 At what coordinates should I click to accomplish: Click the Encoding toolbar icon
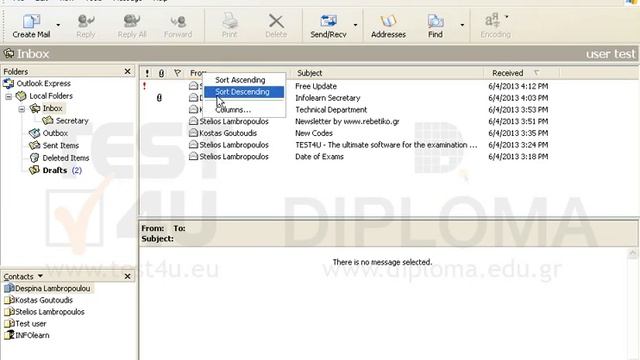click(492, 20)
